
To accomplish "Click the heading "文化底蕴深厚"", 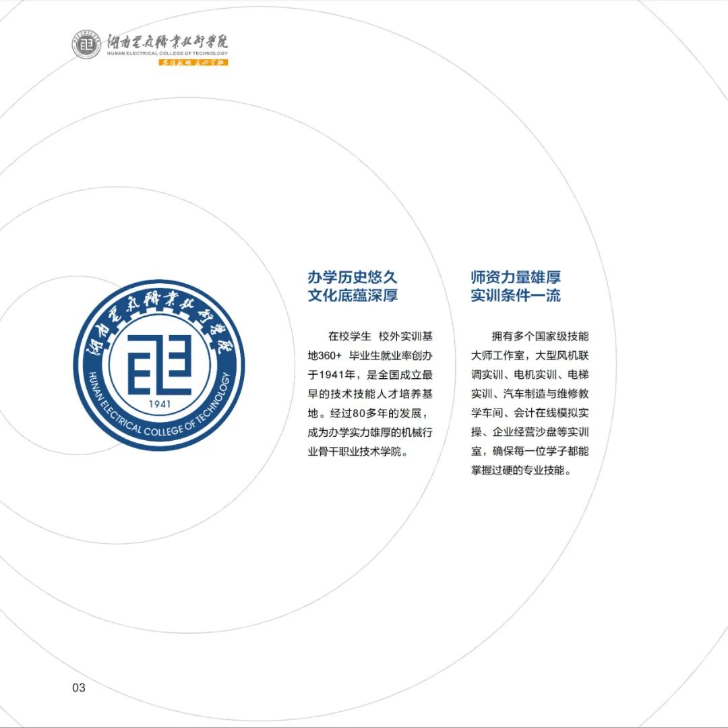I will click(x=353, y=296).
